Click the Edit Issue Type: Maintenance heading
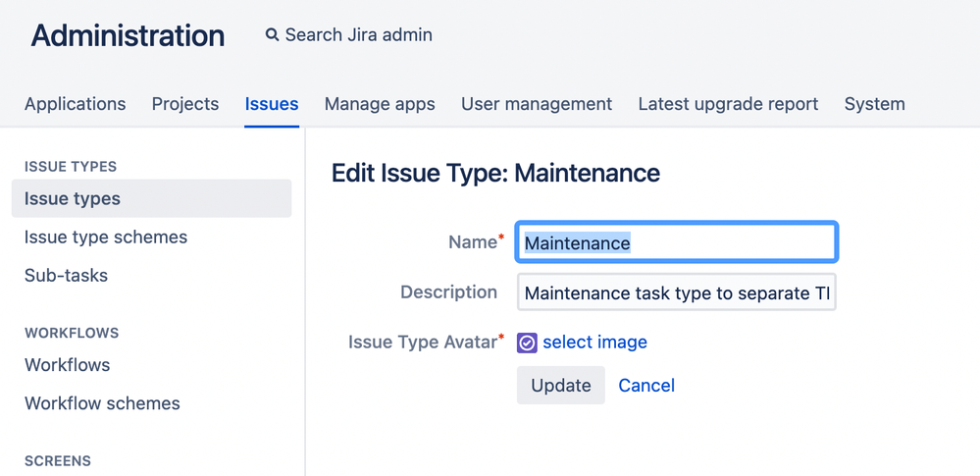The width and height of the screenshot is (980, 476). tap(495, 174)
